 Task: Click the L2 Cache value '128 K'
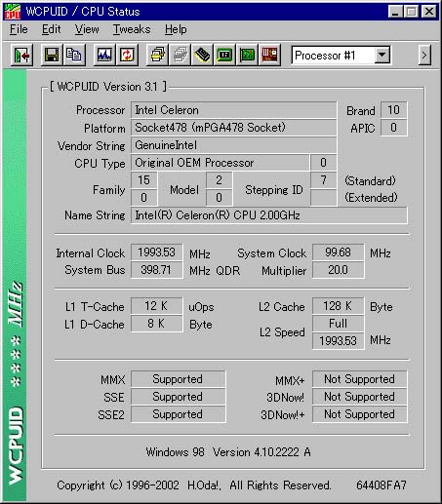338,306
